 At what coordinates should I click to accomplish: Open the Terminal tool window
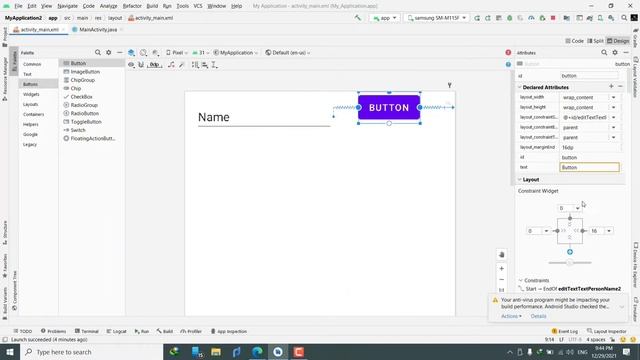[87, 331]
